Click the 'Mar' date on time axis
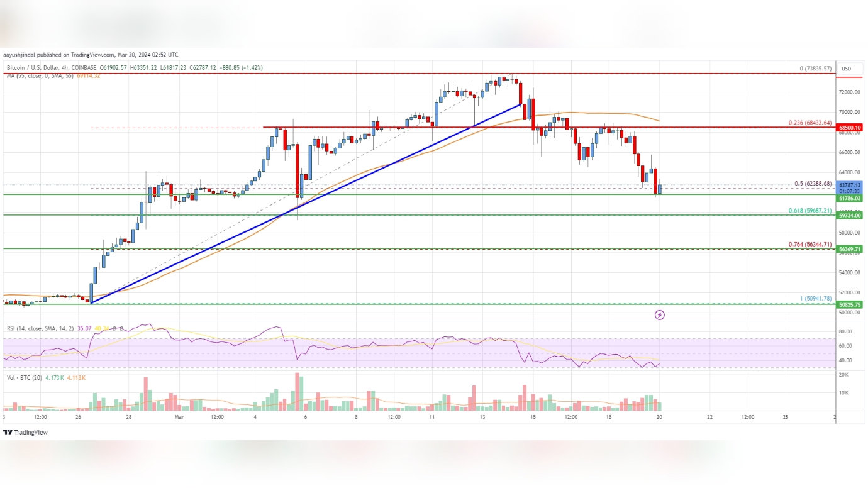868x488 pixels. click(x=178, y=417)
